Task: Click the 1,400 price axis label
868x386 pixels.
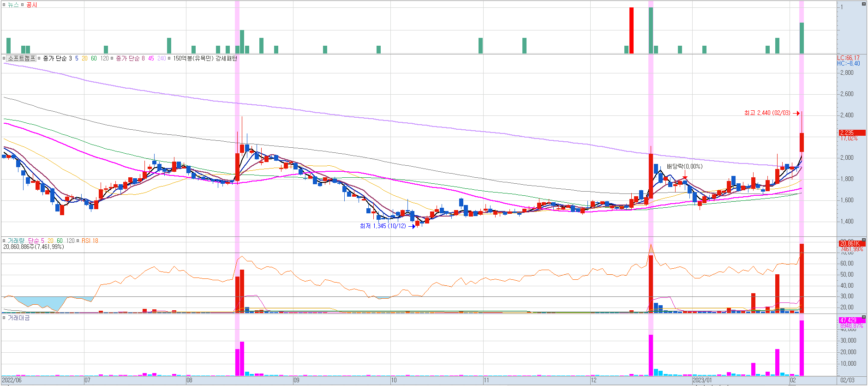Action: (x=847, y=221)
